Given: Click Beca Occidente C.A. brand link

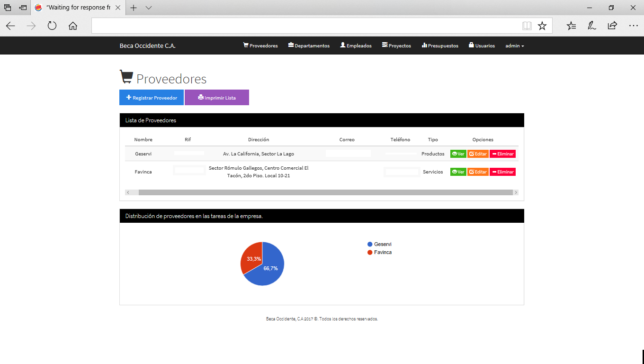Looking at the screenshot, I should [147, 46].
